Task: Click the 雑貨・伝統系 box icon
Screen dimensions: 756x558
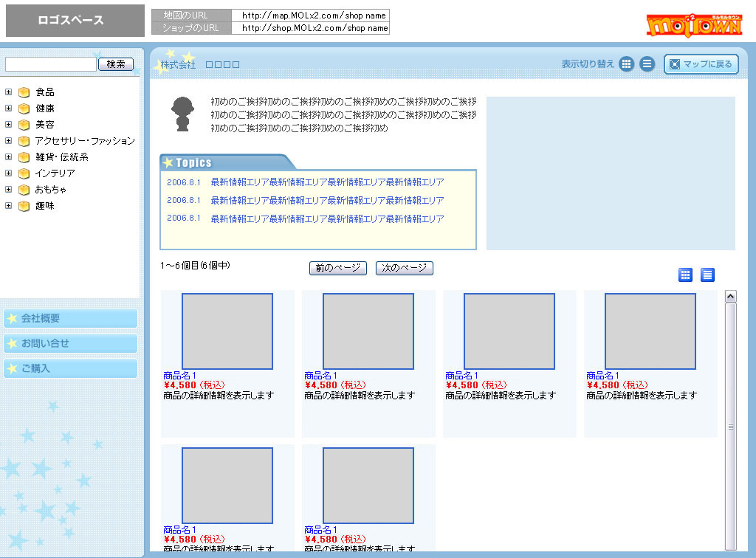Action: point(24,157)
